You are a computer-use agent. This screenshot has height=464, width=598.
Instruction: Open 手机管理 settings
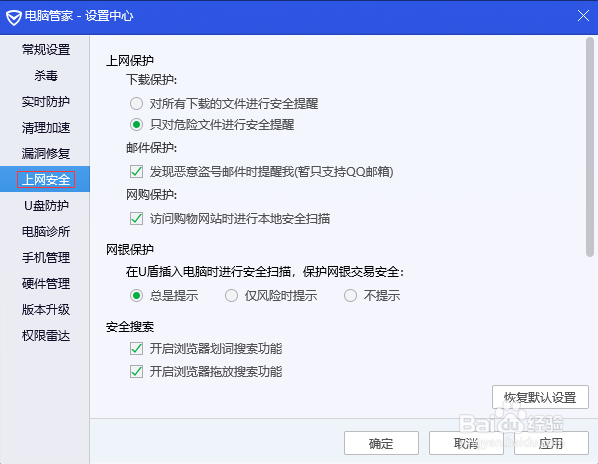coord(46,258)
